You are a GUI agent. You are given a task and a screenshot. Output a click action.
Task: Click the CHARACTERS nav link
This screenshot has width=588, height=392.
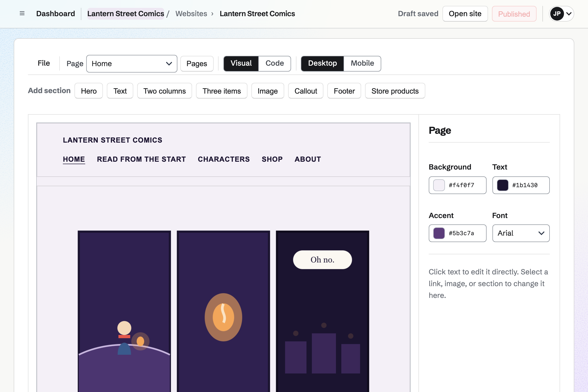[224, 159]
